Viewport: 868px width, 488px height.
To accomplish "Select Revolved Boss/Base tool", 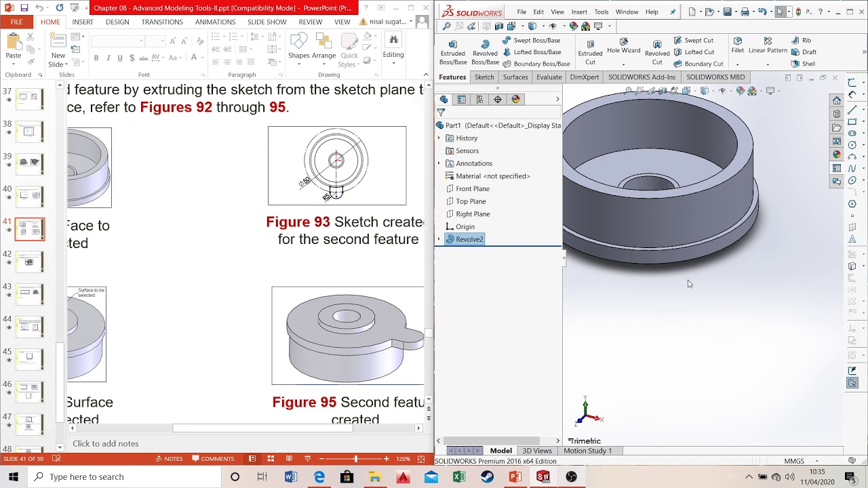I will click(x=485, y=52).
